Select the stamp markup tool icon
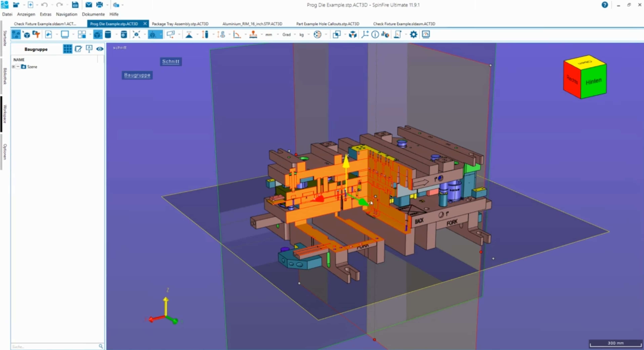Viewport: 644px width, 350px height. (253, 34)
